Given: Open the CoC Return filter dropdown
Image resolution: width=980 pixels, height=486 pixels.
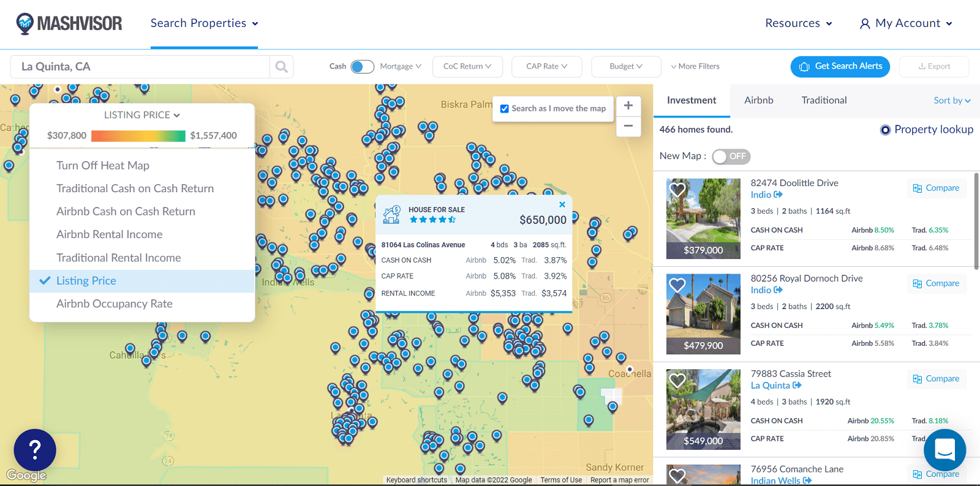Looking at the screenshot, I should tap(467, 67).
